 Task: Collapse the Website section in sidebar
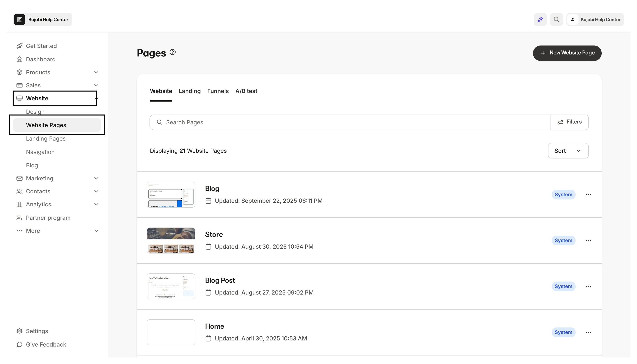(x=96, y=98)
